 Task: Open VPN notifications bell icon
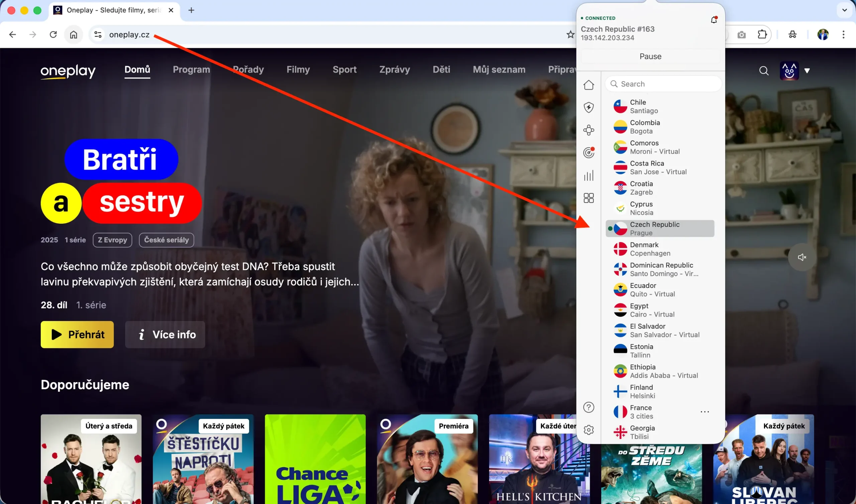tap(713, 20)
